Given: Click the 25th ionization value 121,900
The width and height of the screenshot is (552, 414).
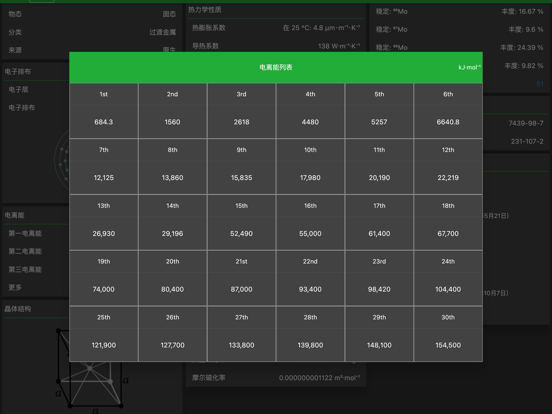Looking at the screenshot, I should click(104, 345).
